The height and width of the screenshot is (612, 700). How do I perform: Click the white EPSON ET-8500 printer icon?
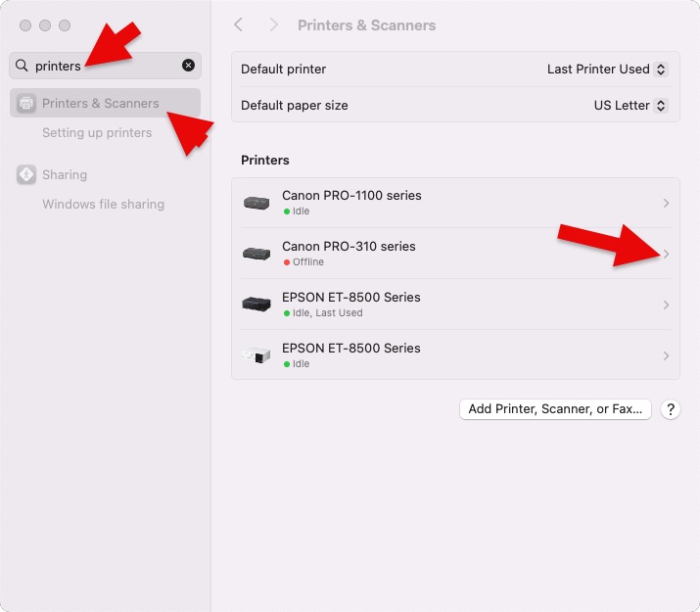[x=257, y=355]
